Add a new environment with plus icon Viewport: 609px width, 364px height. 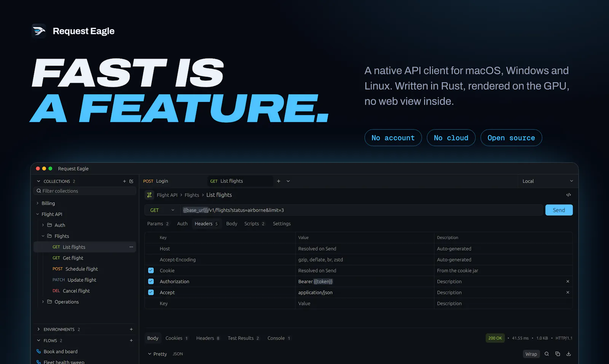pos(131,329)
